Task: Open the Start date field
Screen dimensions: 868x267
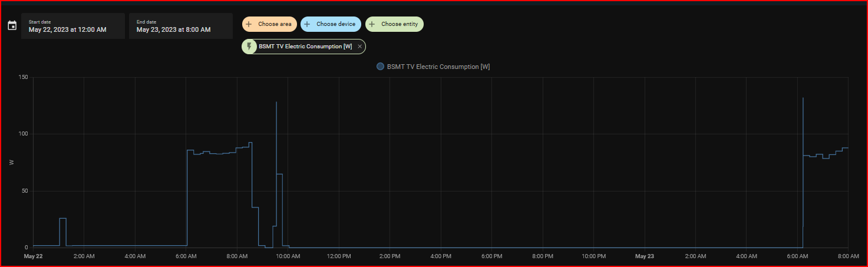Action: click(x=72, y=26)
